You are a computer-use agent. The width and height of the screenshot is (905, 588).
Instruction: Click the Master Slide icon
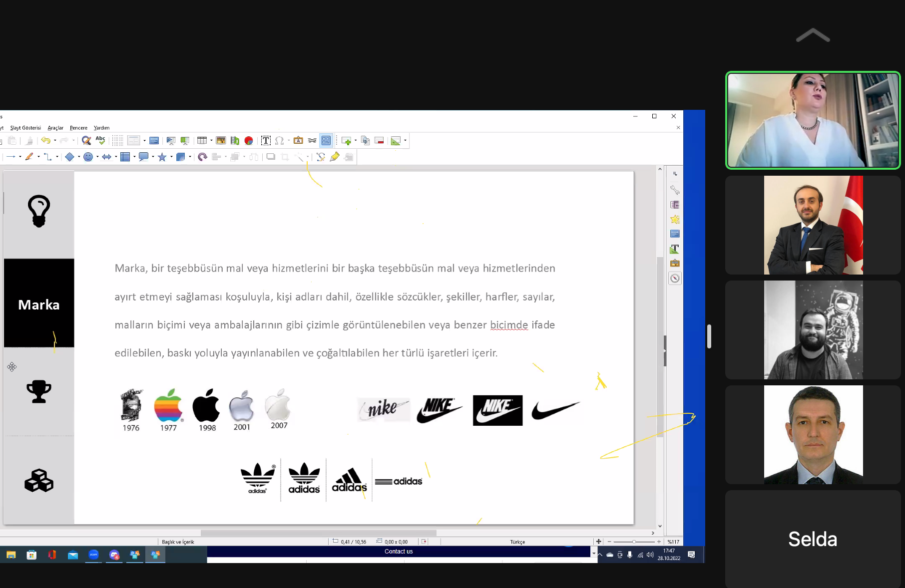point(154,141)
